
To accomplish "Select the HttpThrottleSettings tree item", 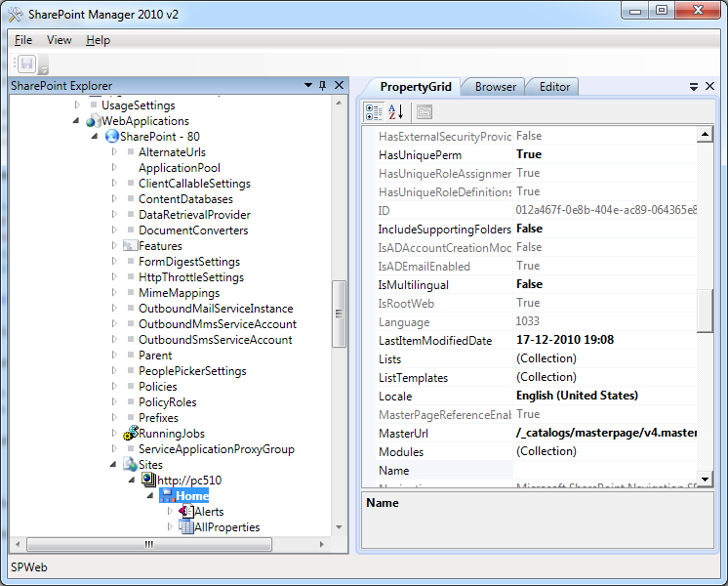I will point(191,277).
